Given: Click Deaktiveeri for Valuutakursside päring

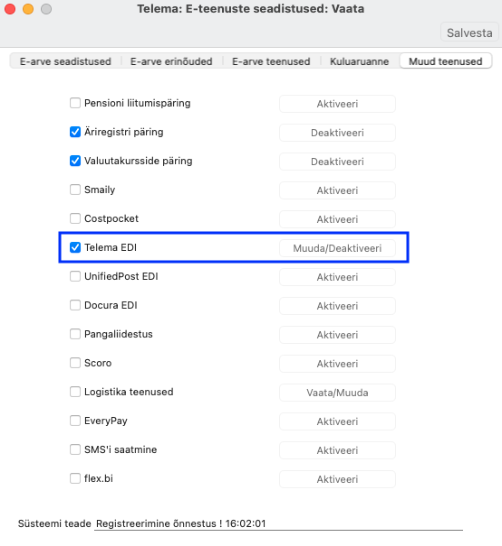Looking at the screenshot, I should point(337,162).
